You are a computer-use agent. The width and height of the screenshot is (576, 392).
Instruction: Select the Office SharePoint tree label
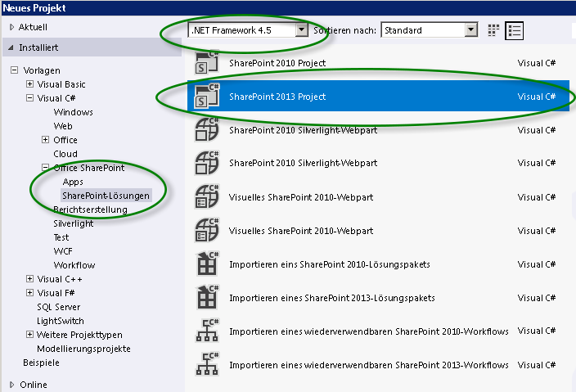tap(89, 168)
